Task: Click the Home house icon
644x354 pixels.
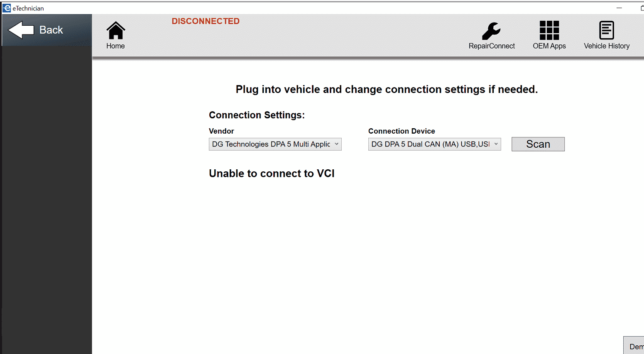Action: click(115, 30)
